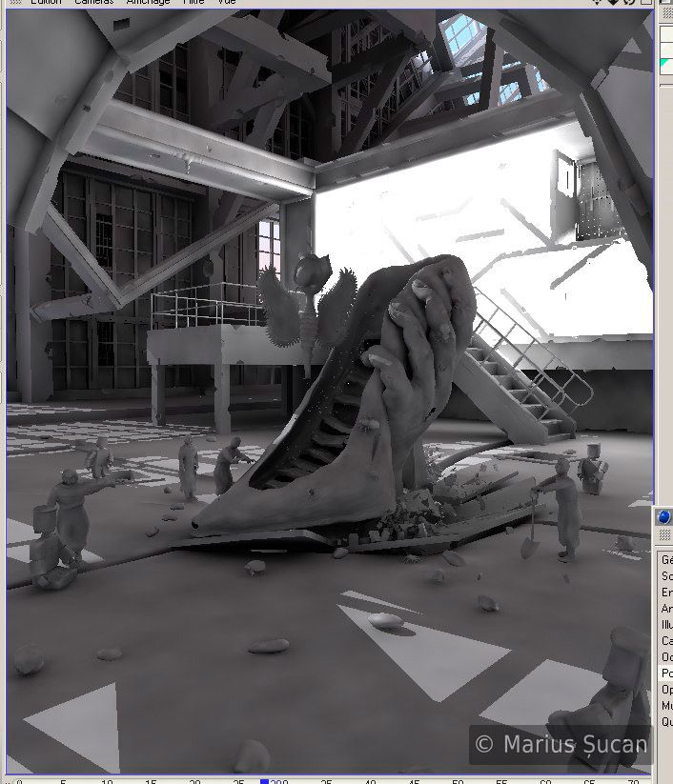Screen dimensions: 673x784
Task: Open the Vue menu
Action: point(227,3)
